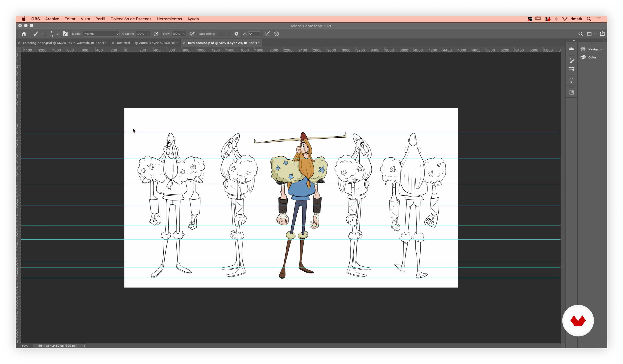Open the Learn panel lightbulb icon
This screenshot has height=364, width=623.
click(571, 80)
